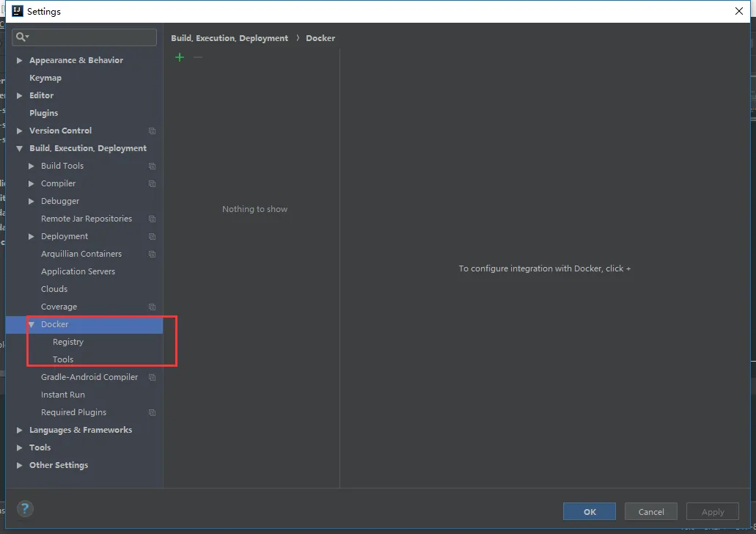Click the project-level icon beside Required Plugins

[x=152, y=412]
